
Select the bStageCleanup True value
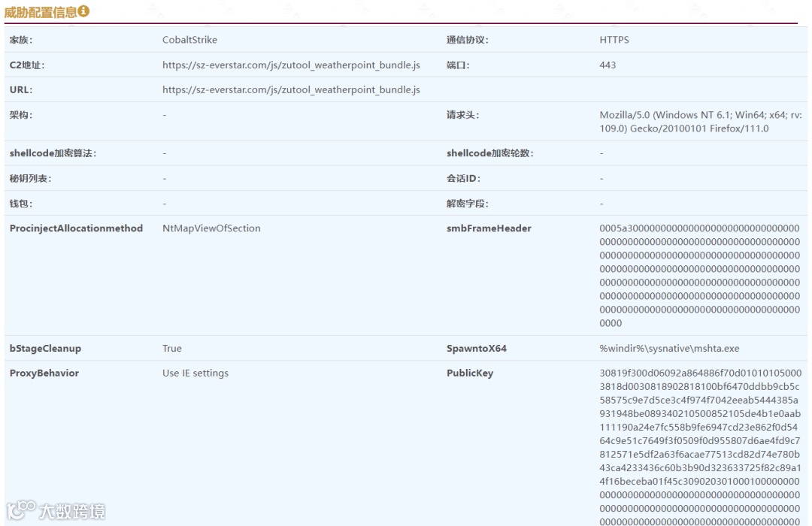[172, 349]
